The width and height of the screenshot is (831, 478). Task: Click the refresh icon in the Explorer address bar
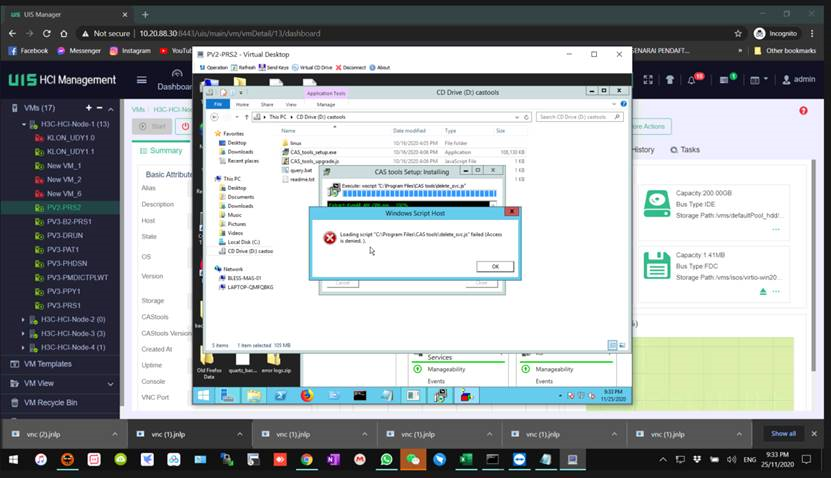click(526, 117)
